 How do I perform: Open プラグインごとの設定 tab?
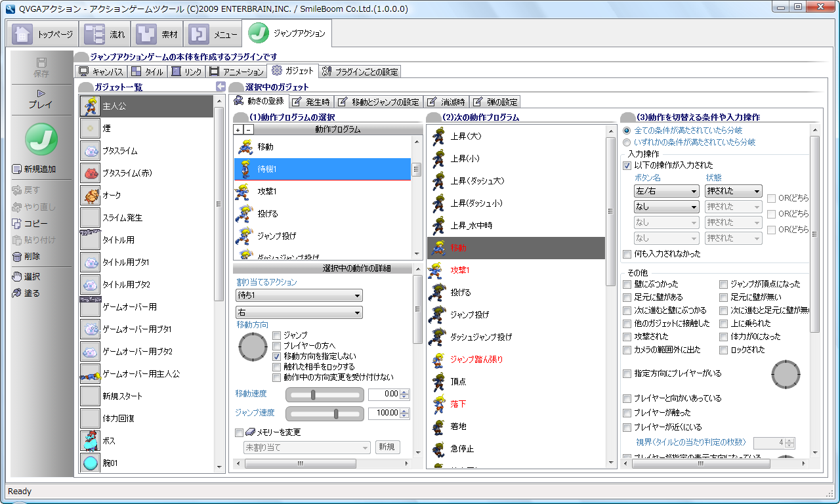(360, 72)
